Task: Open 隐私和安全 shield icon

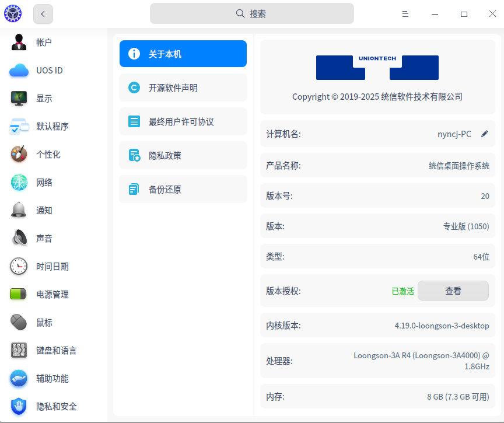Action: pyautogui.click(x=19, y=406)
